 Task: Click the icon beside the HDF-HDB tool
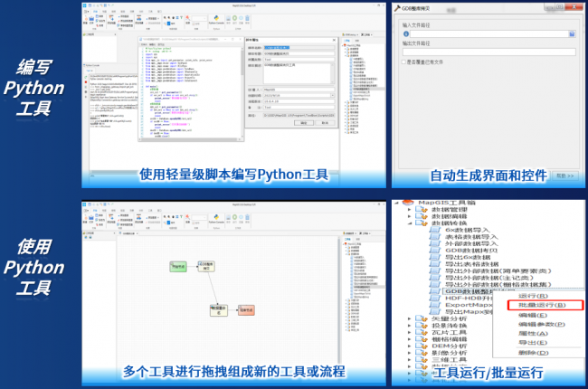click(434, 298)
